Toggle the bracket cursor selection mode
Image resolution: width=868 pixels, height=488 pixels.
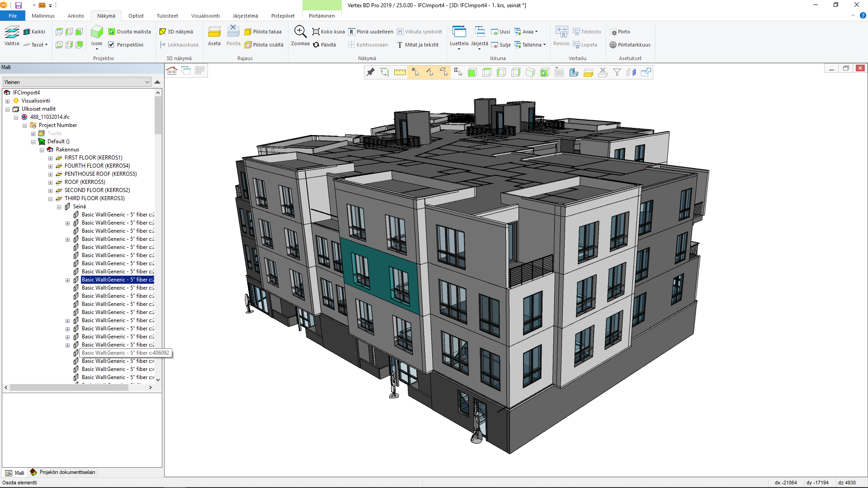(458, 72)
